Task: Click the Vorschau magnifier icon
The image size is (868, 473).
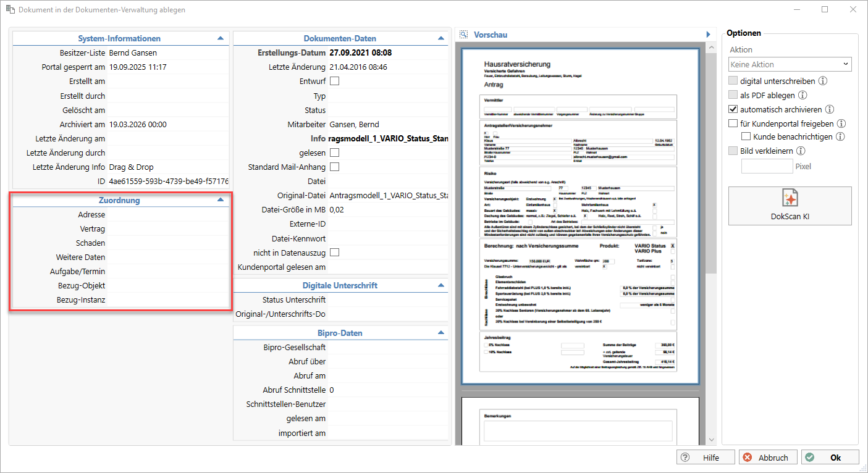Action: click(464, 35)
